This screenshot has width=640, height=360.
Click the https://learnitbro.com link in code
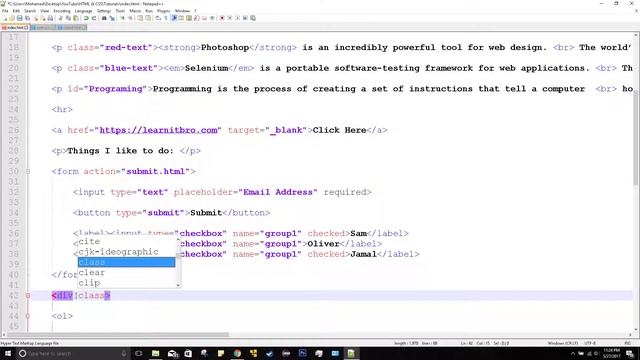click(158, 130)
